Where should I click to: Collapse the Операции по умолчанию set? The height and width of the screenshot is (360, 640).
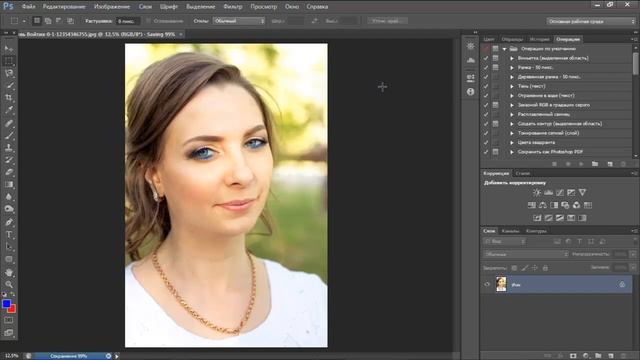[505, 49]
